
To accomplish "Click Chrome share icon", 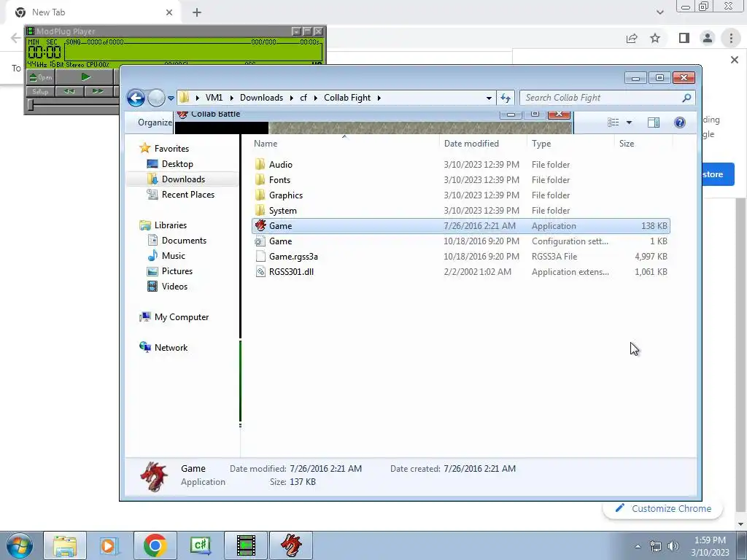I will click(632, 38).
